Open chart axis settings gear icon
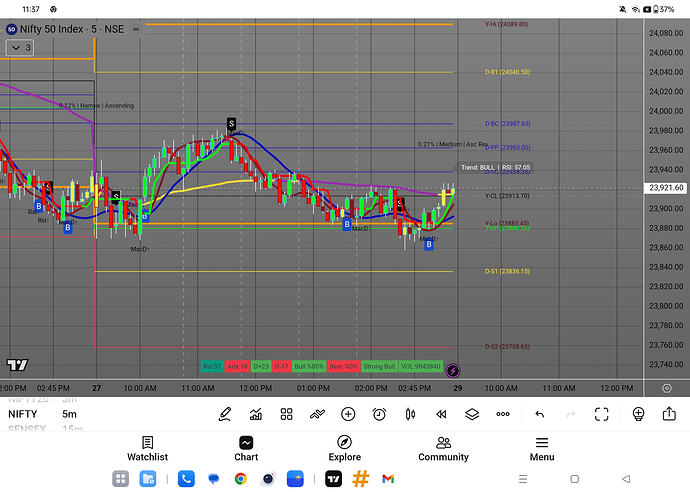690x492 pixels. (667, 388)
